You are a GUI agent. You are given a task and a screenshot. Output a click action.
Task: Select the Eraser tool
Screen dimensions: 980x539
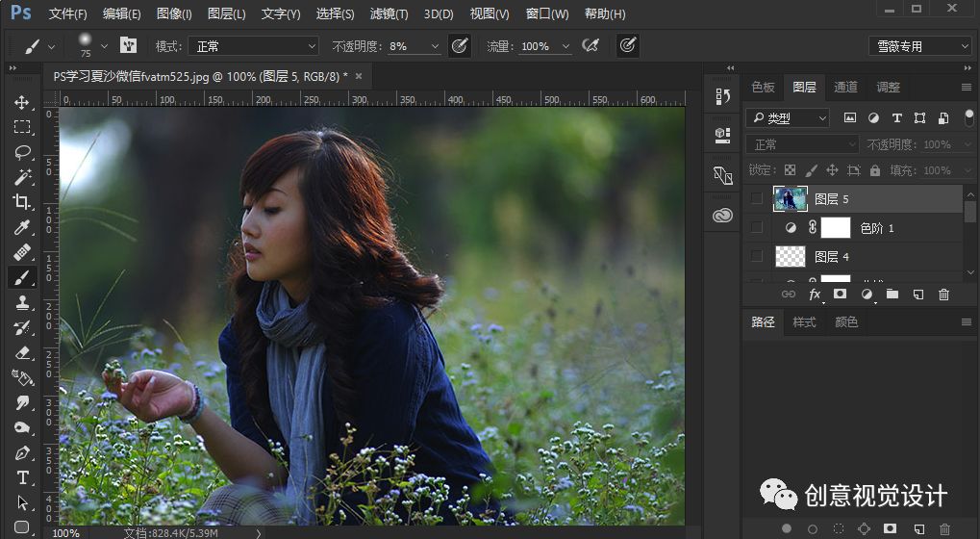pyautogui.click(x=22, y=352)
